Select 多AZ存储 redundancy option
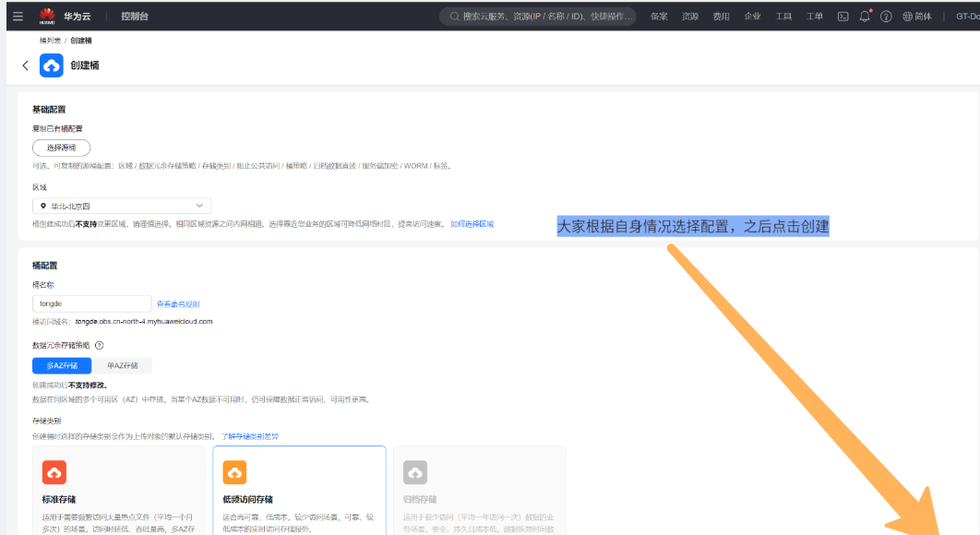 point(62,365)
